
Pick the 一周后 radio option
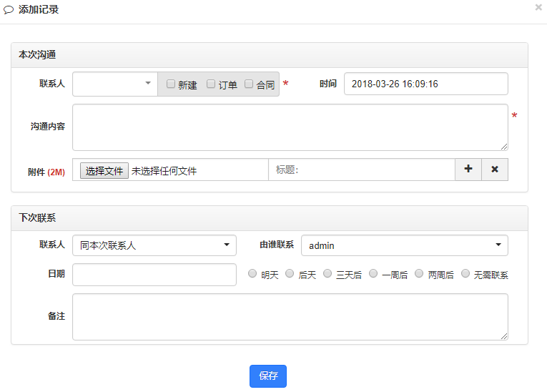click(x=373, y=273)
